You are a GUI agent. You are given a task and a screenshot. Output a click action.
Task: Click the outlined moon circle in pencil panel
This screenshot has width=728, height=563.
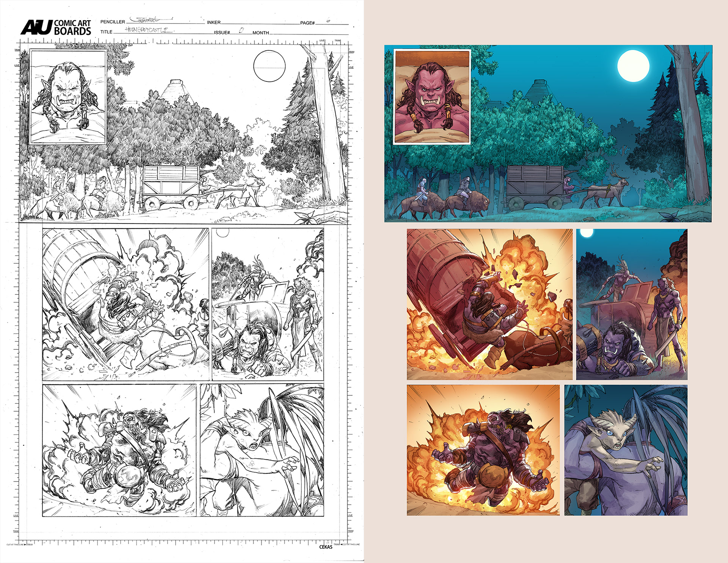pyautogui.click(x=269, y=67)
